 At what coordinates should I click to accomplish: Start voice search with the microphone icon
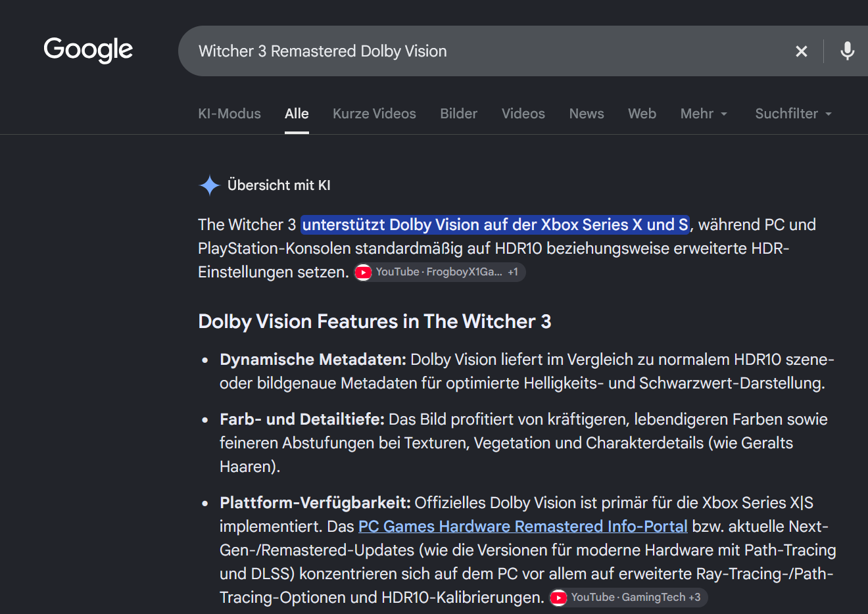coord(848,51)
